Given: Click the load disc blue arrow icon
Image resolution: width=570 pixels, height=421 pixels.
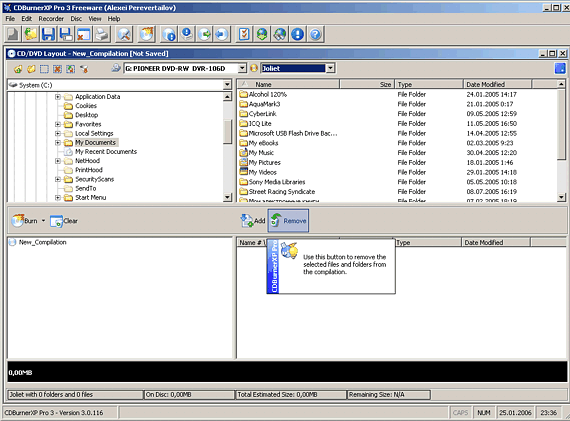Looking at the screenshot, I should [x=221, y=34].
